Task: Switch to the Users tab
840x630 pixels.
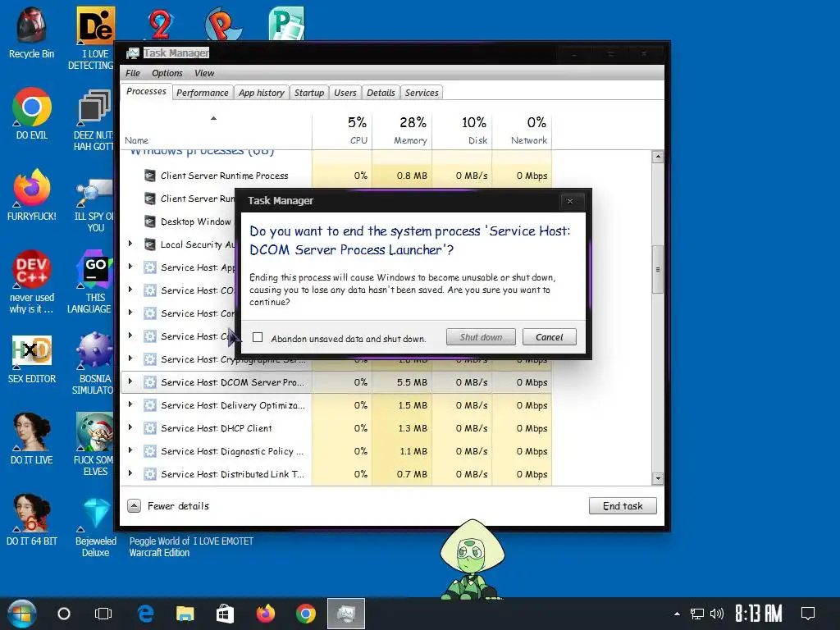Action: (345, 93)
